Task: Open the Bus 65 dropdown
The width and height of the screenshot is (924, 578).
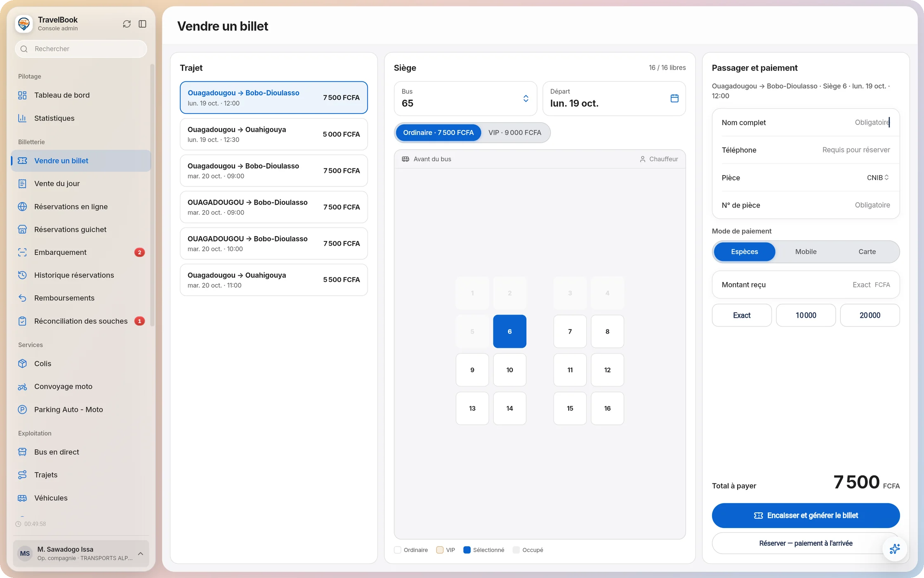Action: point(465,98)
